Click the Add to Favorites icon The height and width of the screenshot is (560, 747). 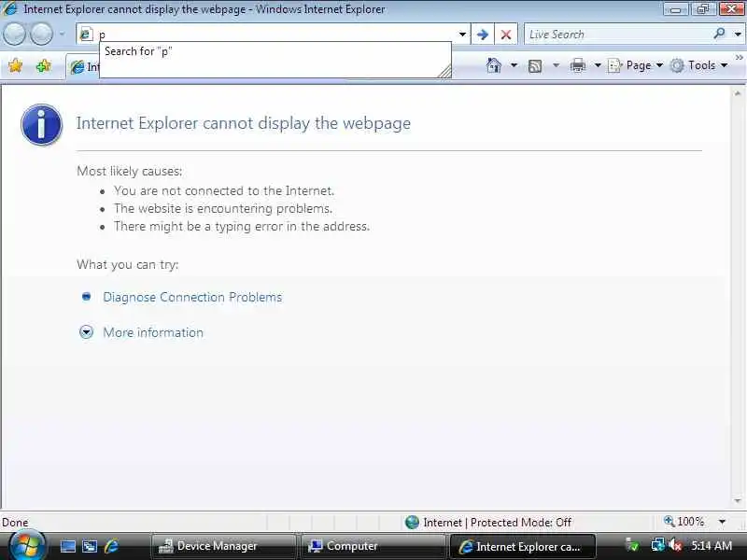43,65
